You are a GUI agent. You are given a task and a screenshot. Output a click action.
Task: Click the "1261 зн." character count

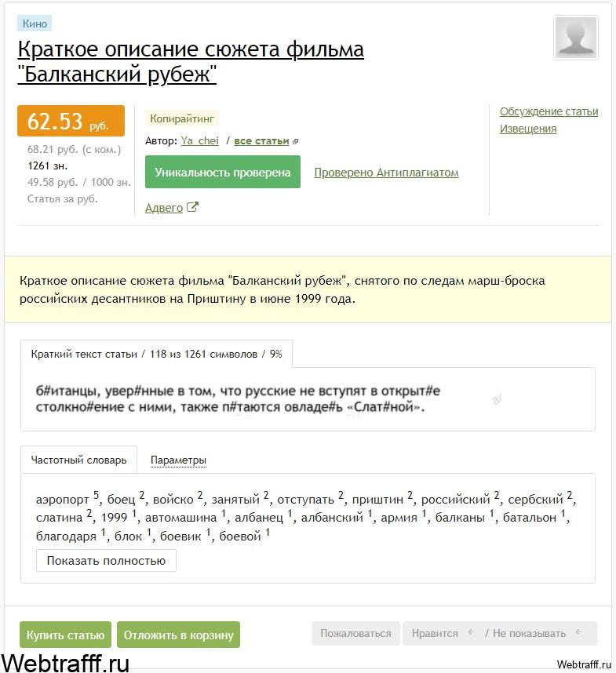pos(48,166)
